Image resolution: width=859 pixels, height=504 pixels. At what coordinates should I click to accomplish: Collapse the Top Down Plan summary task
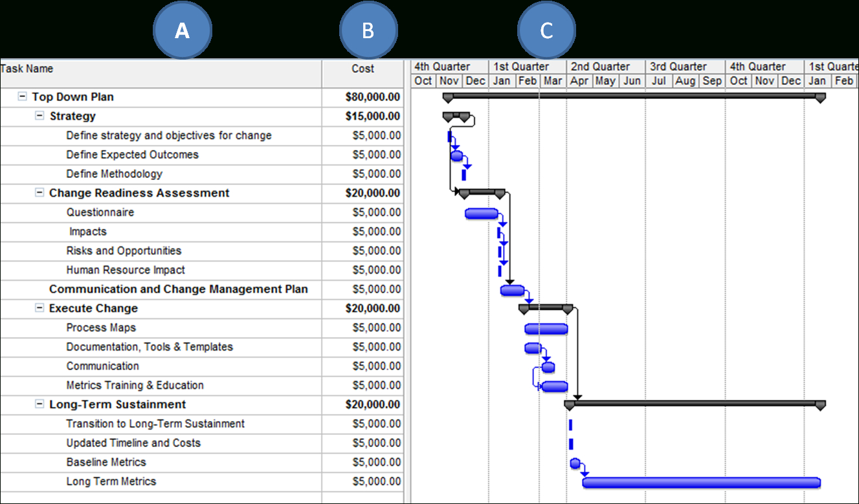tap(23, 96)
